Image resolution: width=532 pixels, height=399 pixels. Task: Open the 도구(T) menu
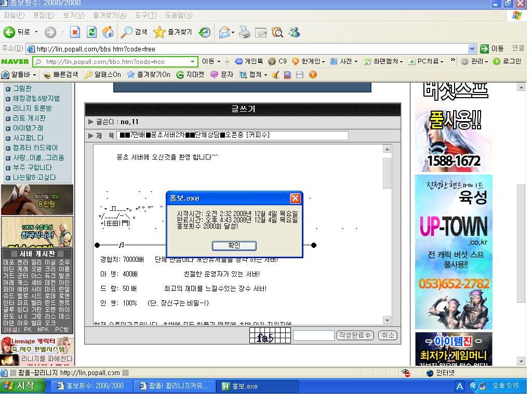pos(145,15)
